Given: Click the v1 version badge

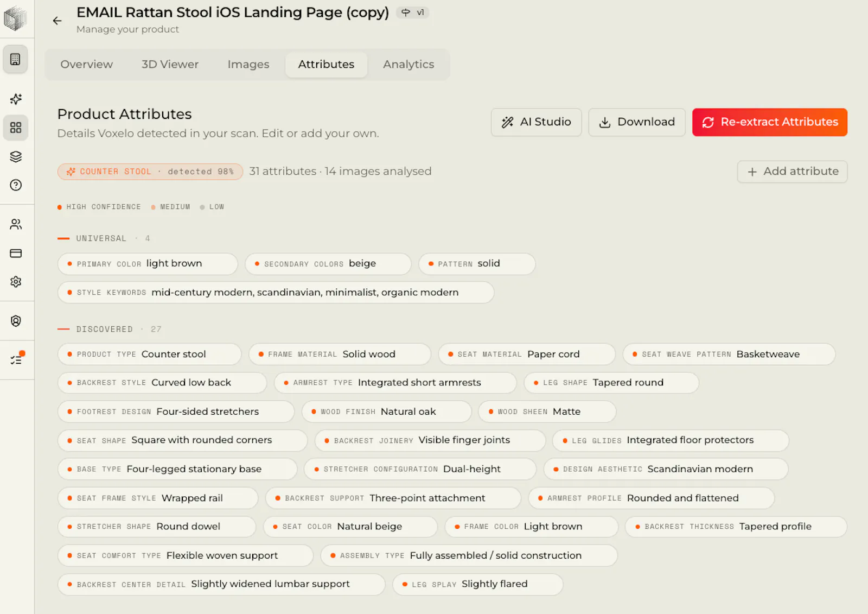Looking at the screenshot, I should pyautogui.click(x=413, y=12).
